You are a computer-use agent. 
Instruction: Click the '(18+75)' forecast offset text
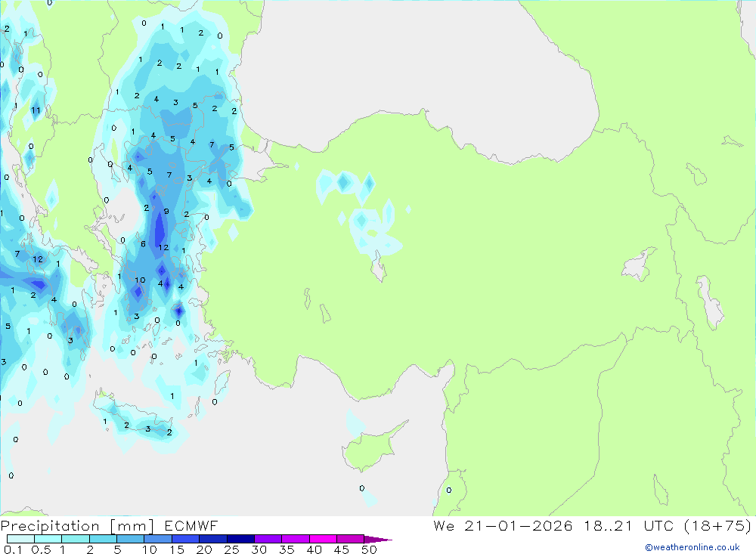[x=717, y=525]
